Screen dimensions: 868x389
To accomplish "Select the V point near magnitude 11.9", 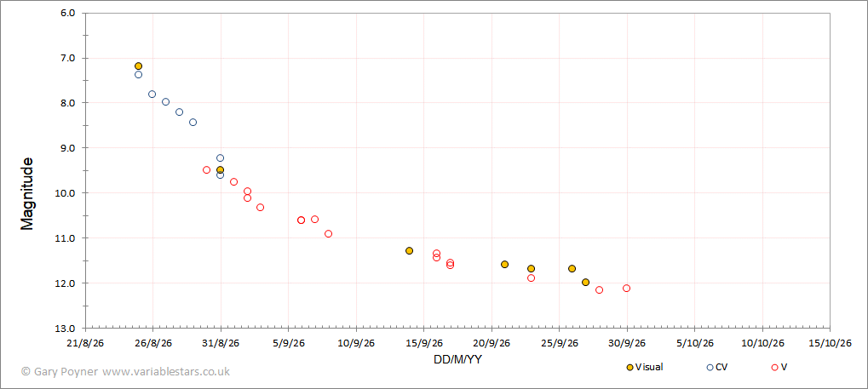I will (x=531, y=277).
